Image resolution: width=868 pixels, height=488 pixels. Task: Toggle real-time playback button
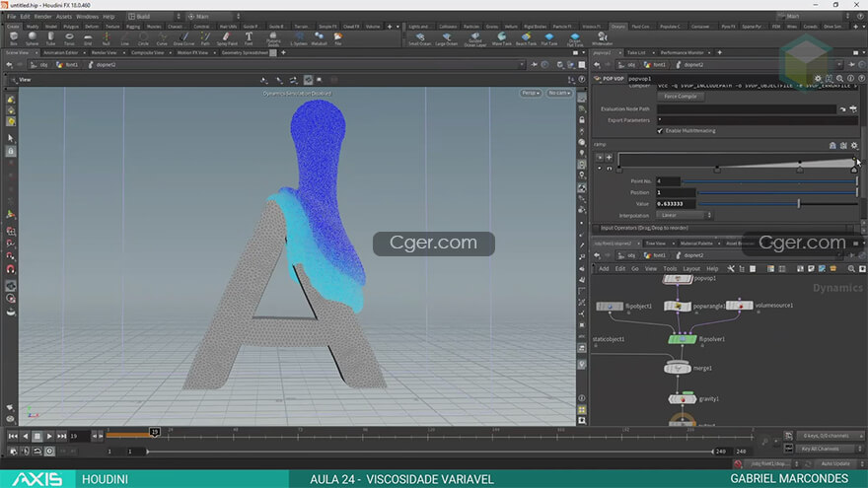coord(49,451)
